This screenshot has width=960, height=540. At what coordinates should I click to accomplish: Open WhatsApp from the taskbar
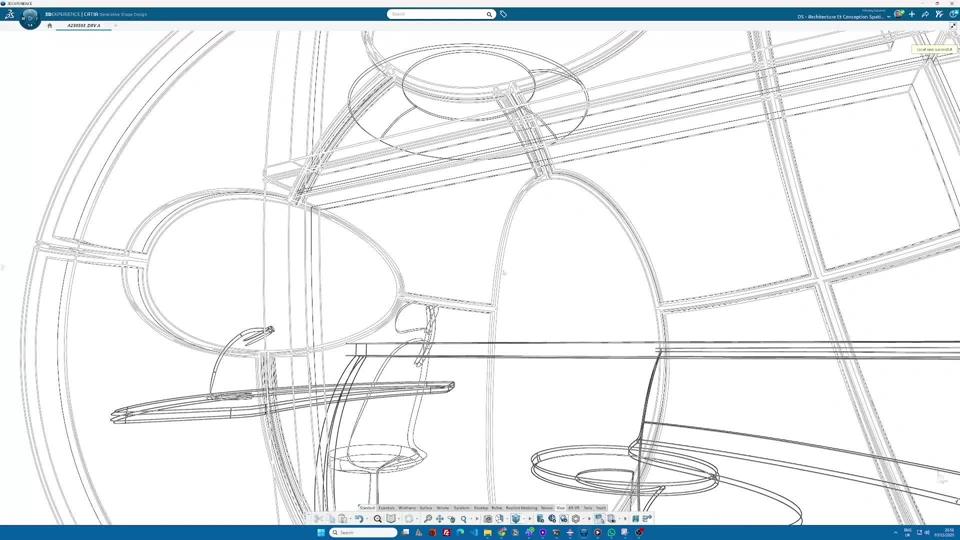coord(612,533)
